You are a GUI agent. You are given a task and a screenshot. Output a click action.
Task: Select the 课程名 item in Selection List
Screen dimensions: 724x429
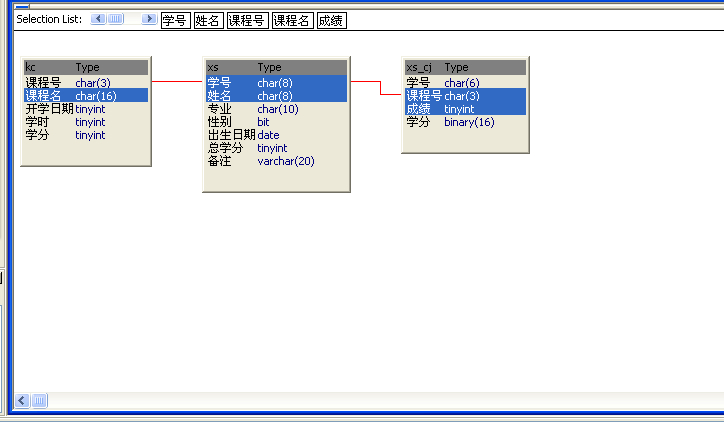tap(293, 20)
